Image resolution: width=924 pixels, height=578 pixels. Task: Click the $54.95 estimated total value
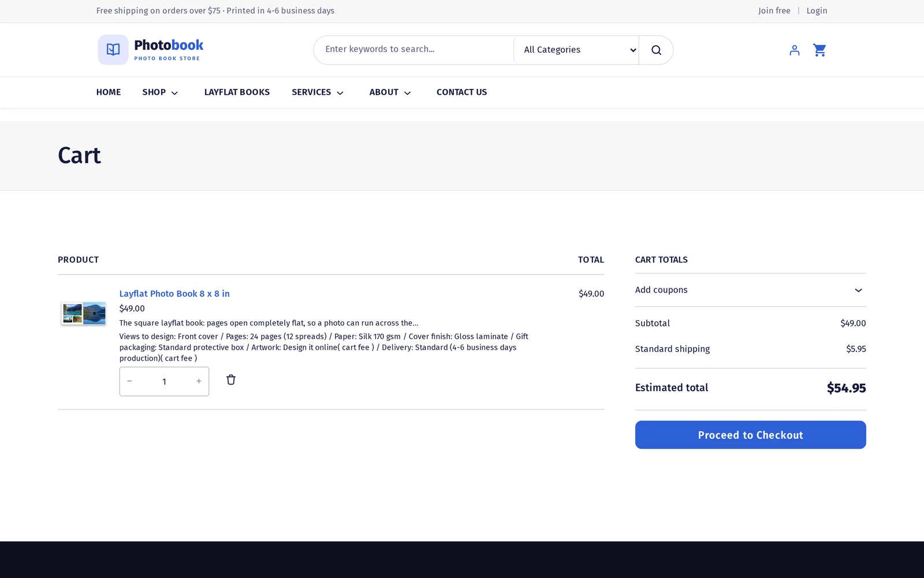(846, 388)
